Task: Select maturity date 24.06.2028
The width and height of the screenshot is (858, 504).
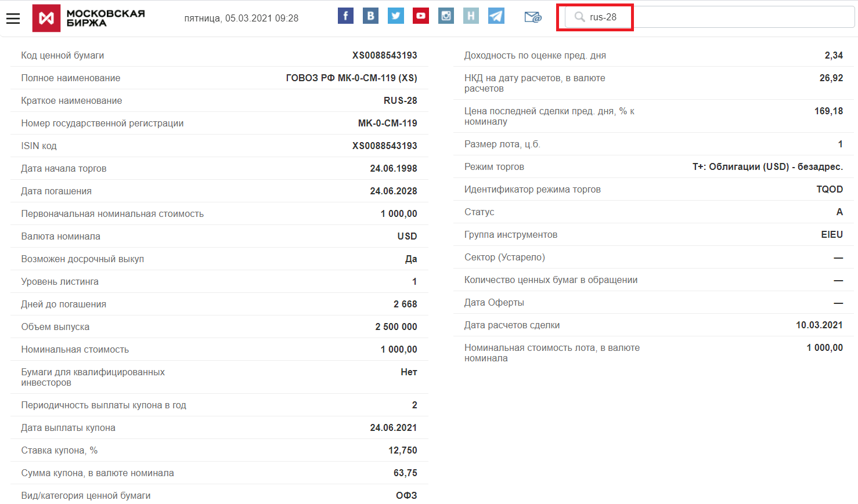Action: coord(394,191)
